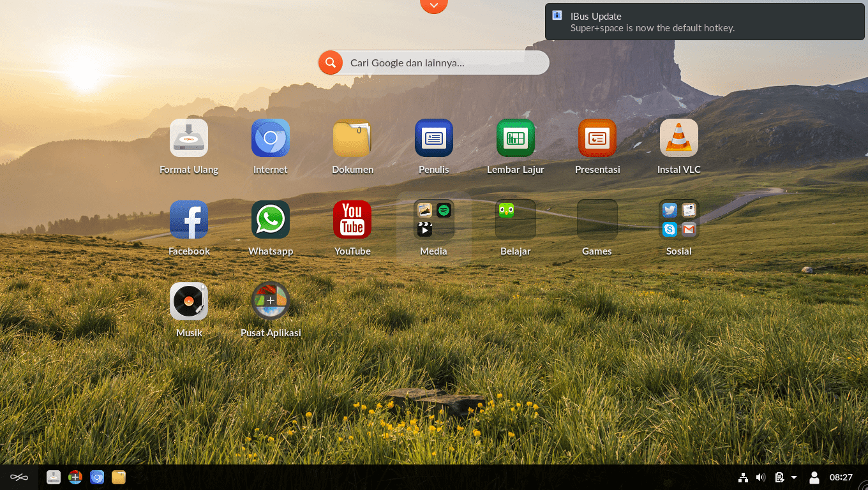This screenshot has height=490, width=868.
Task: Open the user menu icon
Action: pos(814,477)
